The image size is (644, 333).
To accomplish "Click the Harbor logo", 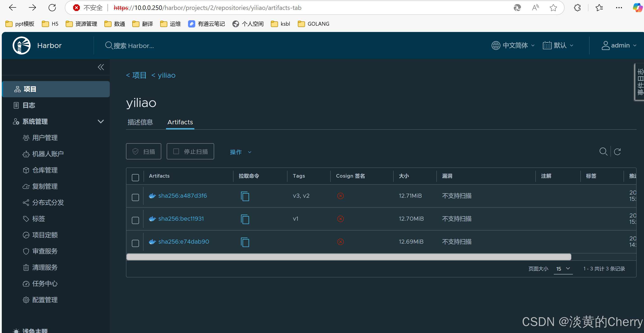I will (22, 45).
